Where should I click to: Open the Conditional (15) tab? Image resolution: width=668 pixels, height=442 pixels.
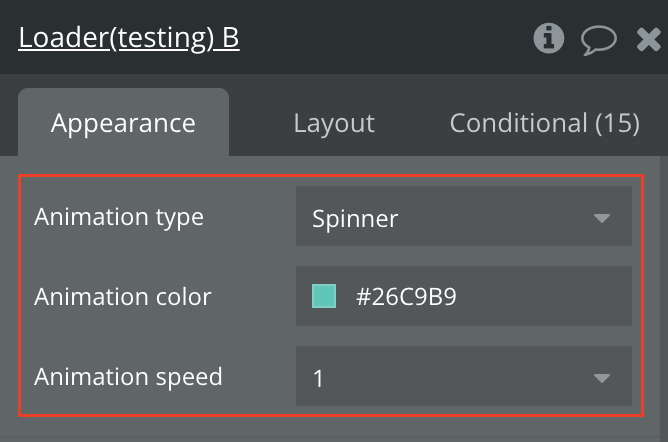[x=544, y=123]
